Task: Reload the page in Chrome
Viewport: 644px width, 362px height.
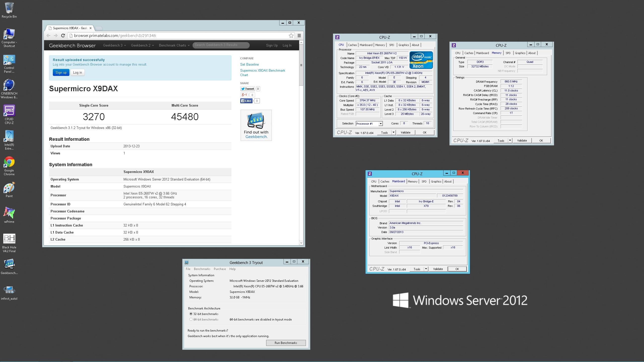Action: [63, 36]
